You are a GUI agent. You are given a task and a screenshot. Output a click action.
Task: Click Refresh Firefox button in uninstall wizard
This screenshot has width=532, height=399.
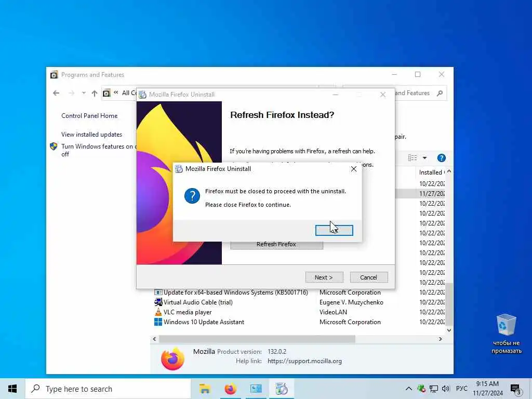[x=276, y=245]
